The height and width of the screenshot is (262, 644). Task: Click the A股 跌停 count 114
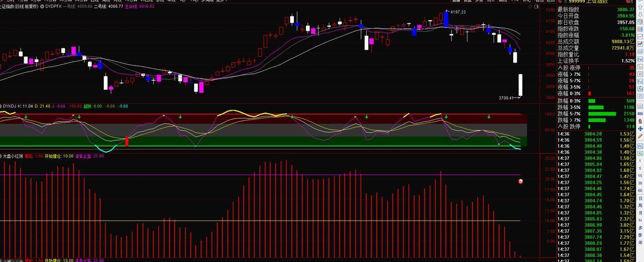click(x=630, y=126)
